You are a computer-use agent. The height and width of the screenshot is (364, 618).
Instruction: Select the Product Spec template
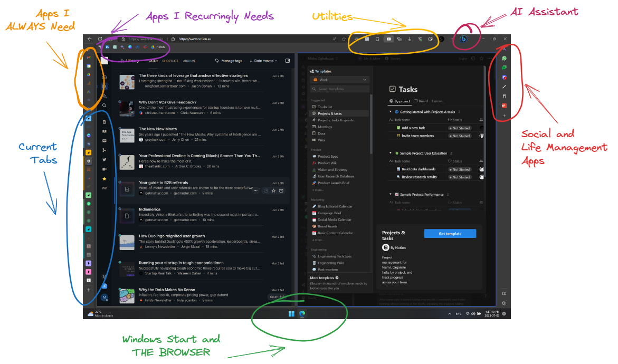340,156
